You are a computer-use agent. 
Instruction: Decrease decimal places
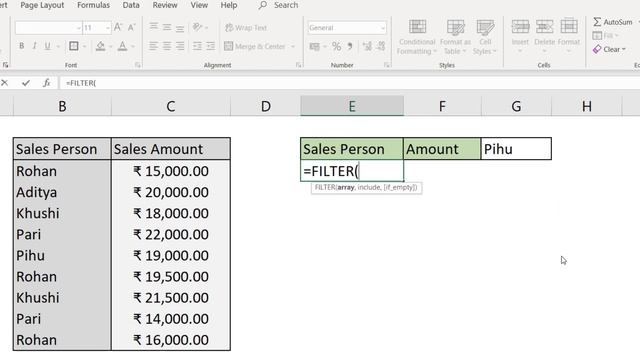point(381,47)
